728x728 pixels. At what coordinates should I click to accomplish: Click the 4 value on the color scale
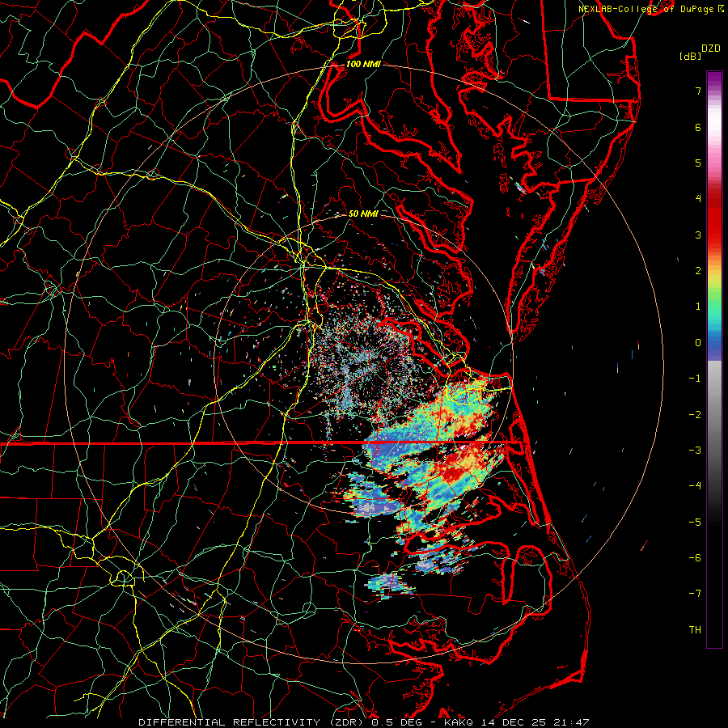[x=698, y=199]
